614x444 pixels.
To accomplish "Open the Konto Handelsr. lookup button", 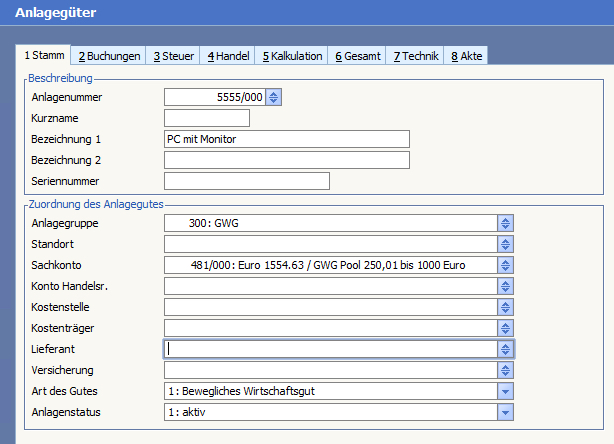I will tap(506, 286).
